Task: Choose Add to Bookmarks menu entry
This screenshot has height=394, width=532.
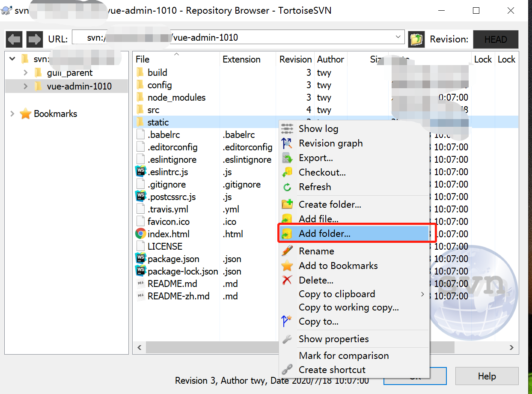Action: [354, 266]
